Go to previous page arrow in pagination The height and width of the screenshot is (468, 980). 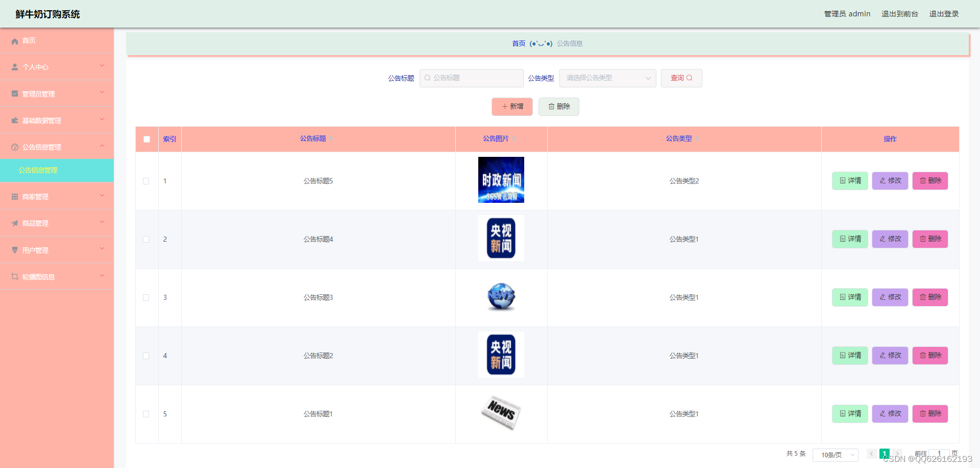[x=871, y=454]
